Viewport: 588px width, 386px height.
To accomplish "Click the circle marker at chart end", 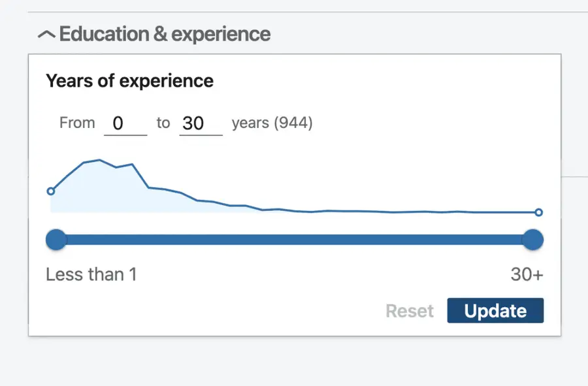I will coord(538,212).
